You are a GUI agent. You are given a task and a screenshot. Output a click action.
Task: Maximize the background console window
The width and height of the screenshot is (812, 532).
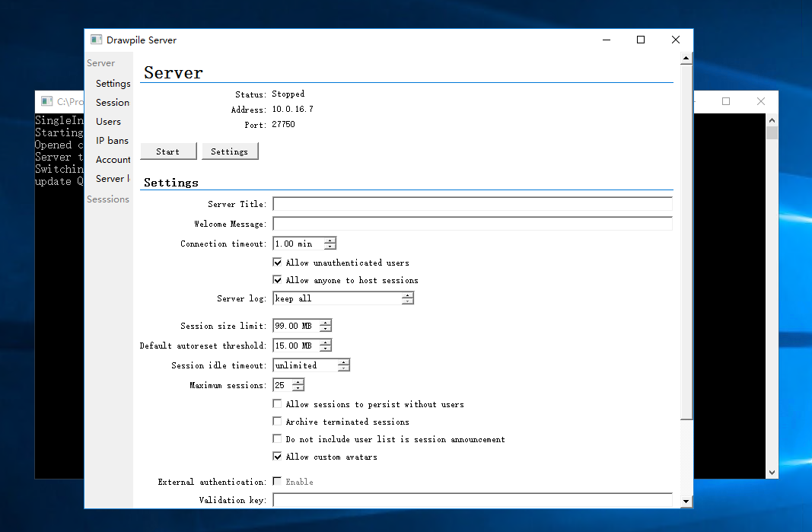tap(726, 101)
